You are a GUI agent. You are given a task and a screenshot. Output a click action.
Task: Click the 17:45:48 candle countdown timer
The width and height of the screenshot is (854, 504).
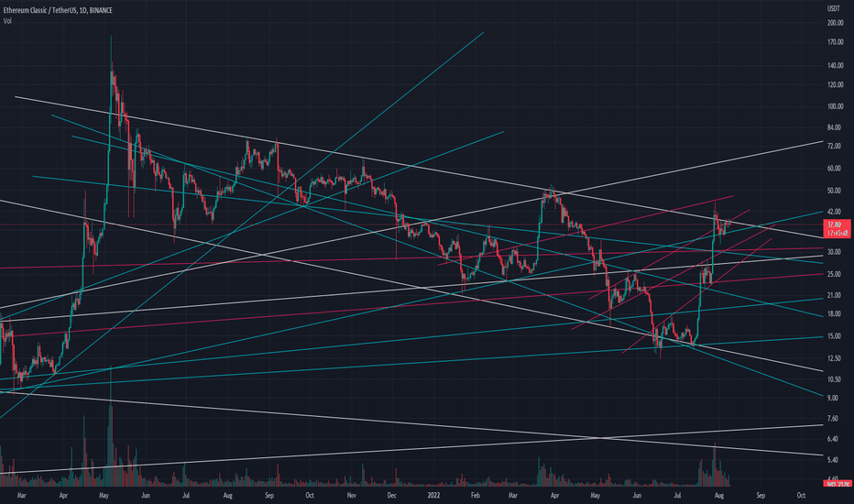[x=838, y=233]
